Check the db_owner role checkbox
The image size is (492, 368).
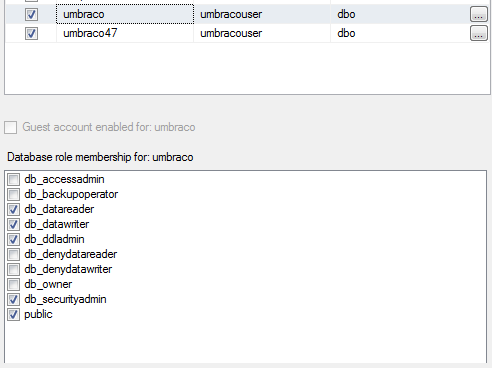pos(13,284)
